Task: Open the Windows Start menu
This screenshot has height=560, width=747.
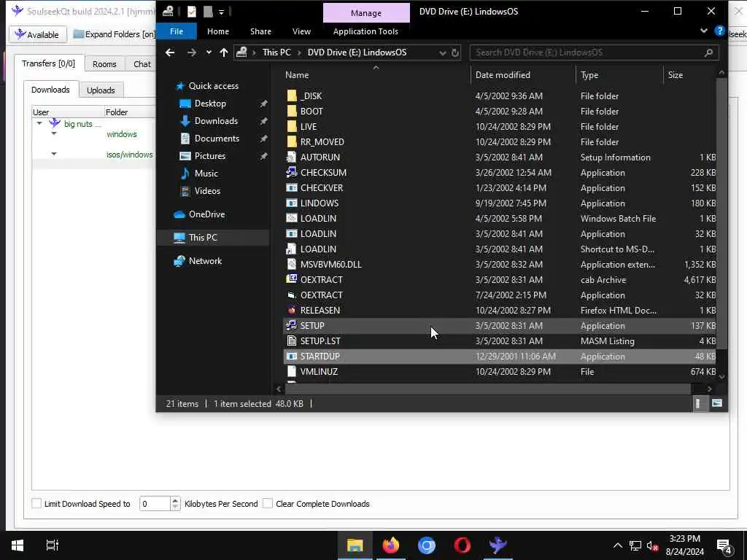Action: click(x=18, y=545)
